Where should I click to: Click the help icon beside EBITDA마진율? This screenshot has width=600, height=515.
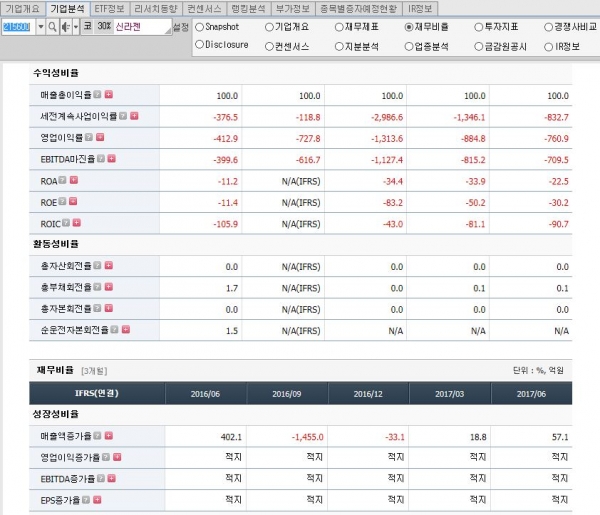101,158
